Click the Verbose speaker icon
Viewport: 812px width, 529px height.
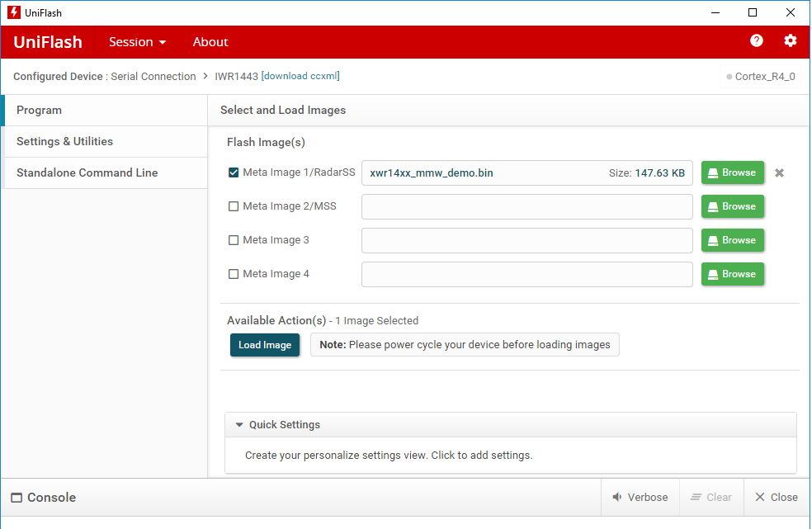click(616, 498)
